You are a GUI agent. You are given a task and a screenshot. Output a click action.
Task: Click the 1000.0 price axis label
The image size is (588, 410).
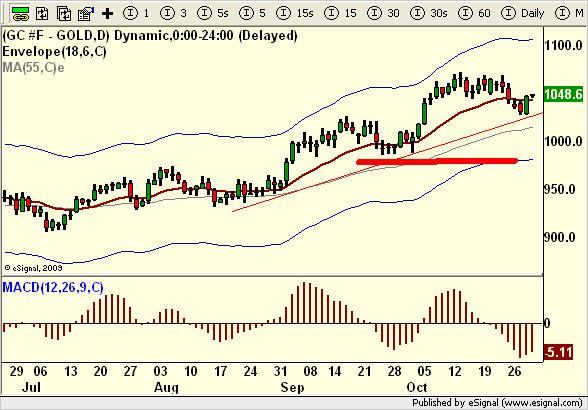563,141
